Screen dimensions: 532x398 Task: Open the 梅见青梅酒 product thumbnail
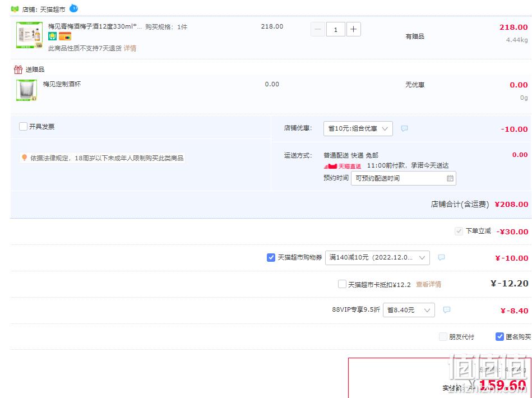(30, 35)
